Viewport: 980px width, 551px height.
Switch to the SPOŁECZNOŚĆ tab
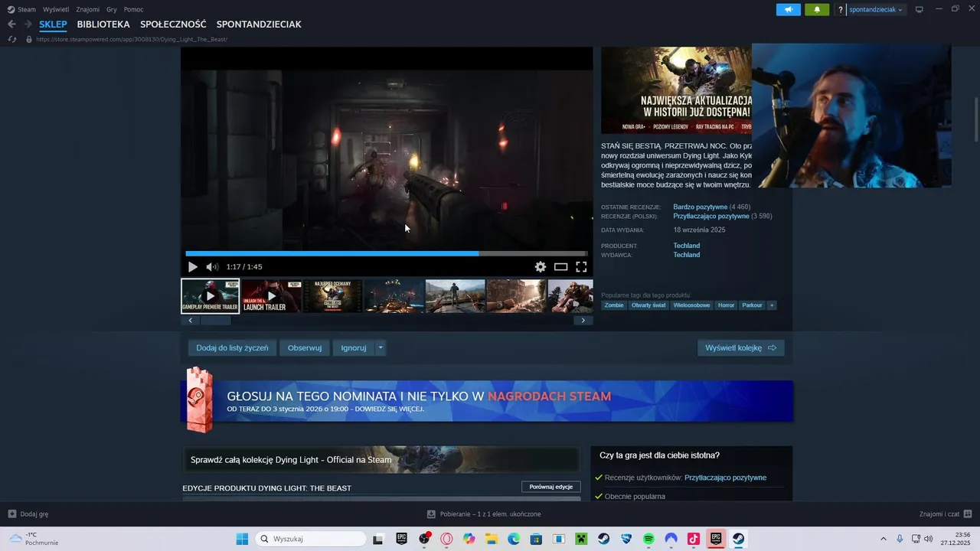click(173, 24)
